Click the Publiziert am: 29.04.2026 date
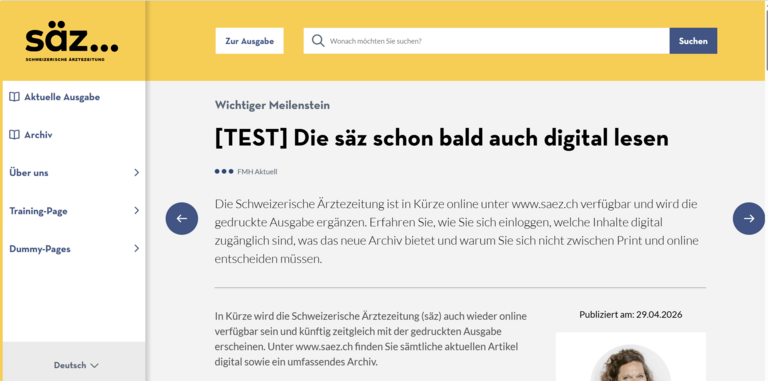768x381 pixels. click(630, 314)
